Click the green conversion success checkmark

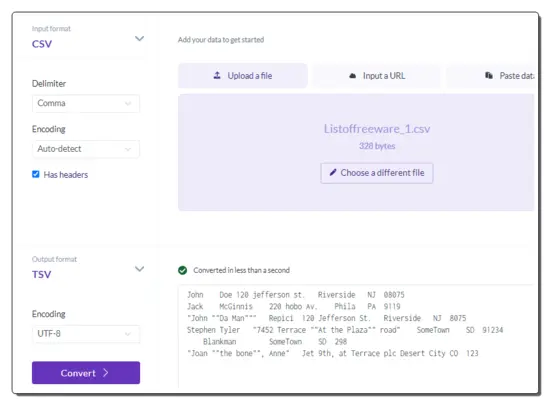coord(182,270)
